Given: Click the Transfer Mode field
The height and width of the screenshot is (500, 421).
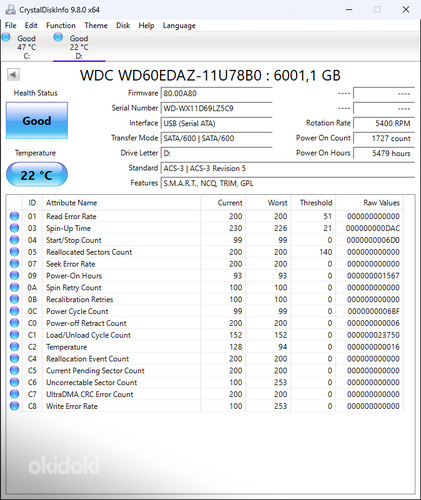Looking at the screenshot, I should point(217,138).
